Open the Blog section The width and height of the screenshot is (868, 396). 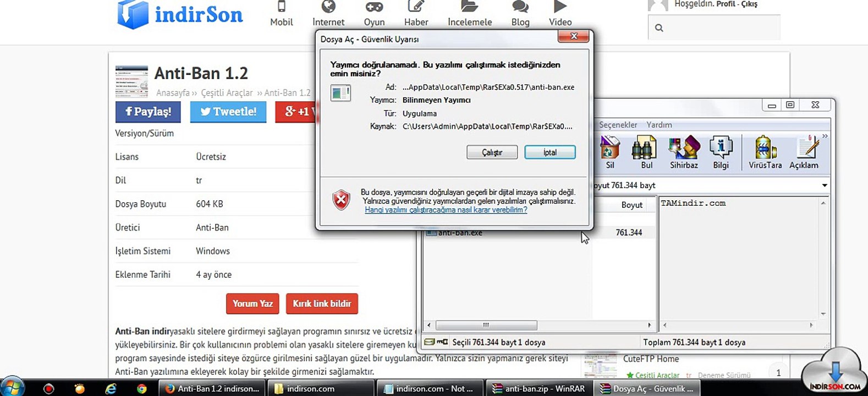click(520, 14)
